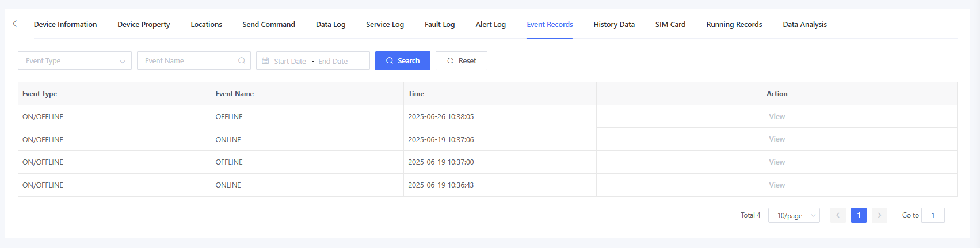Viewport: 980px width, 248px height.
Task: Click the back arrow icon left of tabs
Action: [x=15, y=24]
